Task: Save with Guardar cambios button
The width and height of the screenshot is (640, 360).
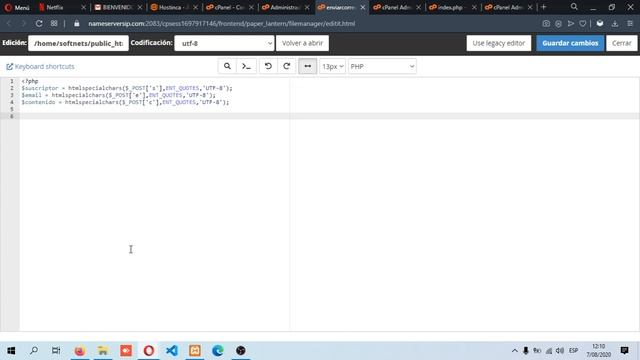Action: pos(570,43)
